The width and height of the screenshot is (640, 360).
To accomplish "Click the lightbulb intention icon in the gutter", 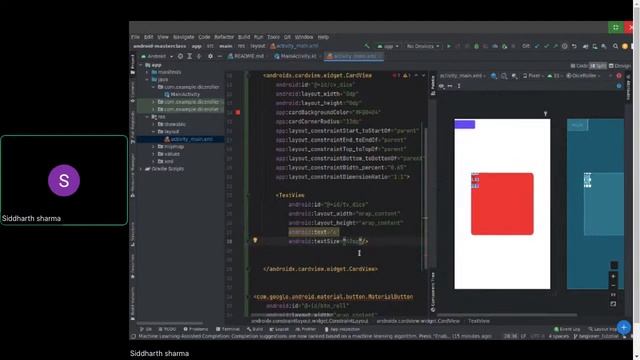I will 255,241.
